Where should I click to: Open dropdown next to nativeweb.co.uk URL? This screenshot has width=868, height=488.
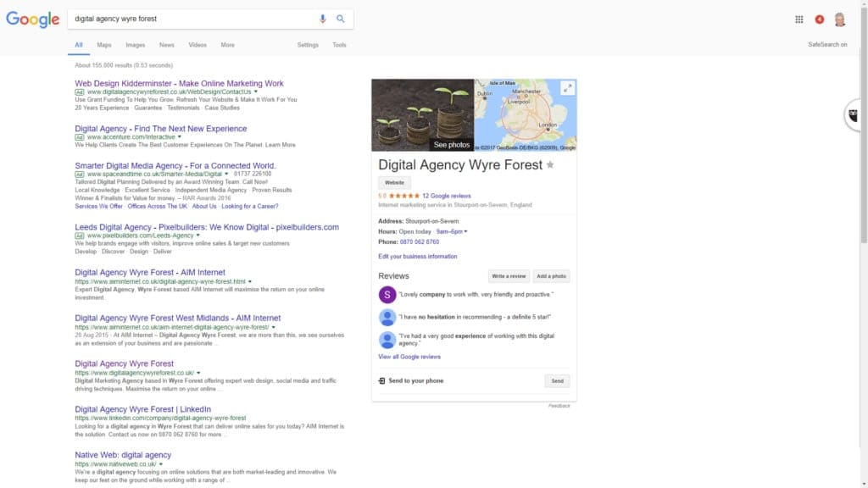coord(161,464)
